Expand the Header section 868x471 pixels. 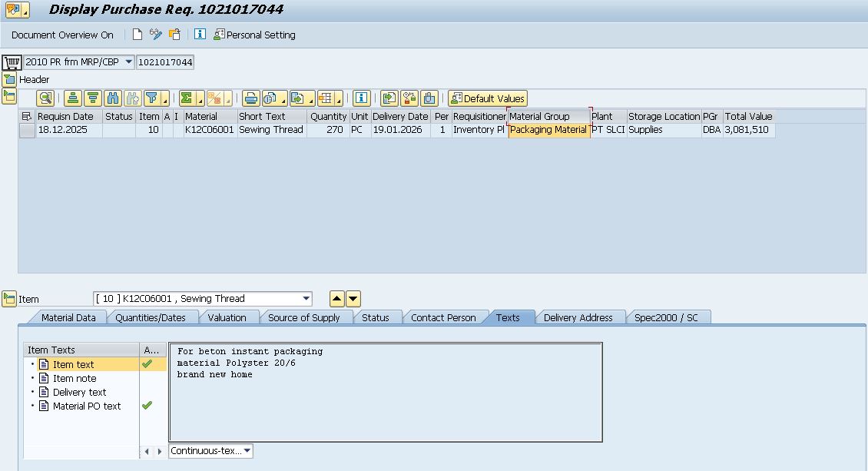(x=9, y=79)
